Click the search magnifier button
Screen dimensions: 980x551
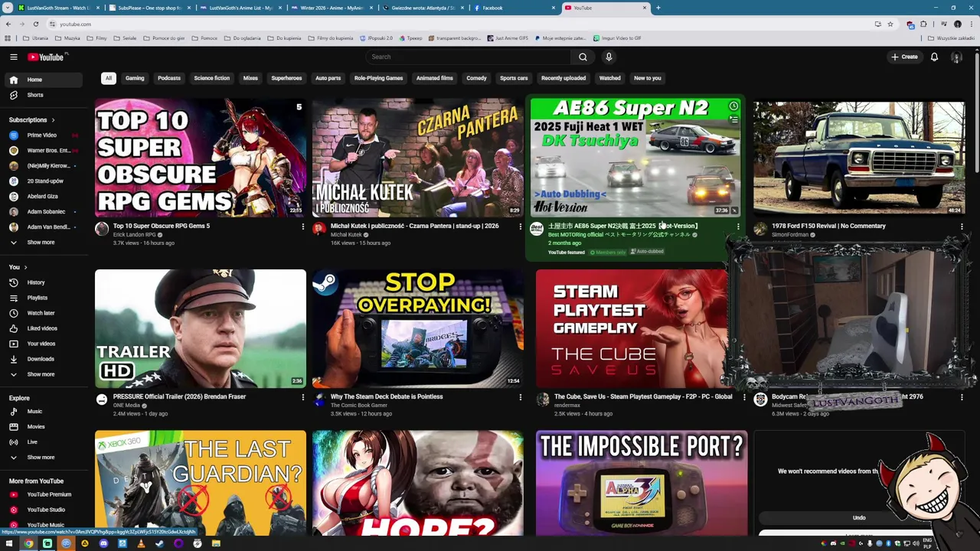[x=583, y=57]
